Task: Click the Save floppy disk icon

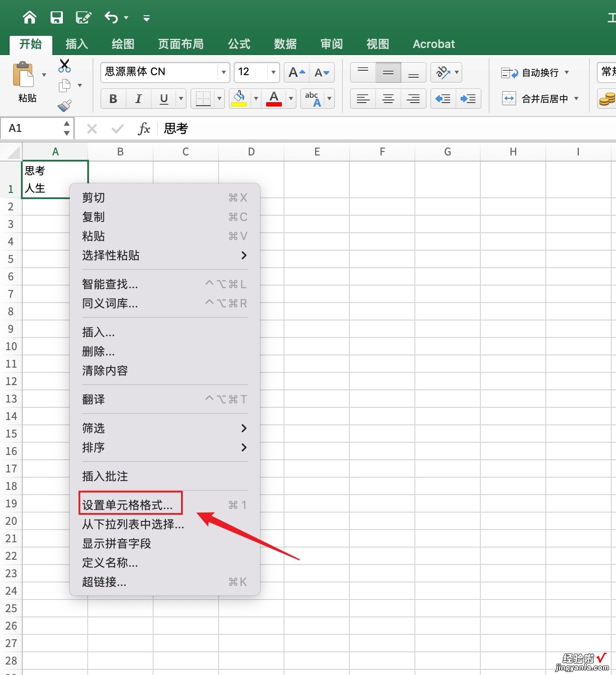Action: click(x=57, y=17)
